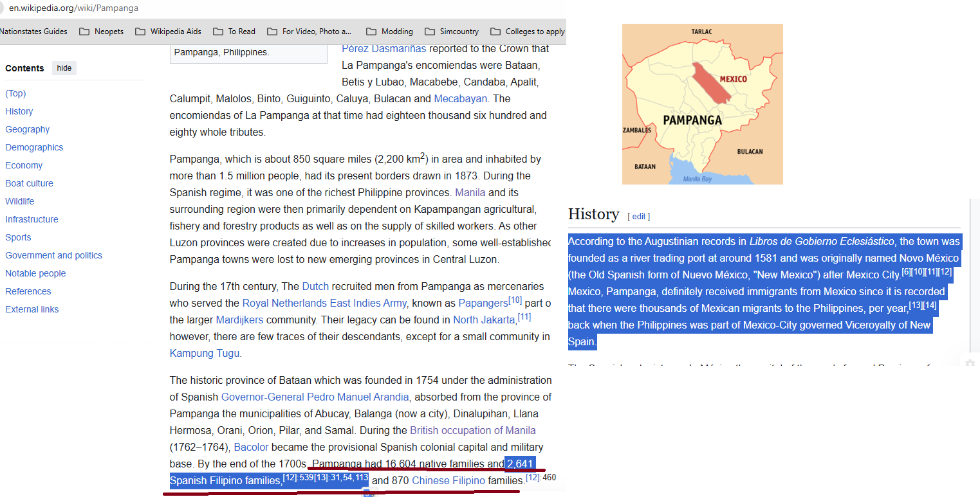Open citation [11] after North Jakarta
The image size is (980, 497).
coord(524,316)
